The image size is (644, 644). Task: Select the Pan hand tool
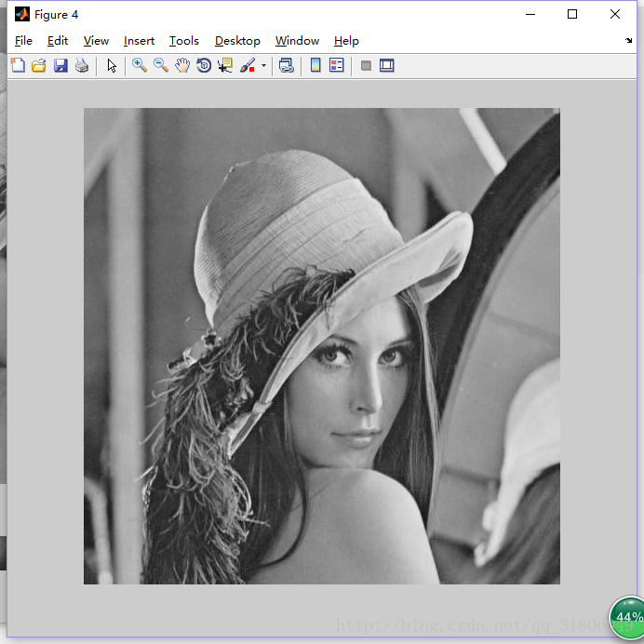pyautogui.click(x=182, y=65)
